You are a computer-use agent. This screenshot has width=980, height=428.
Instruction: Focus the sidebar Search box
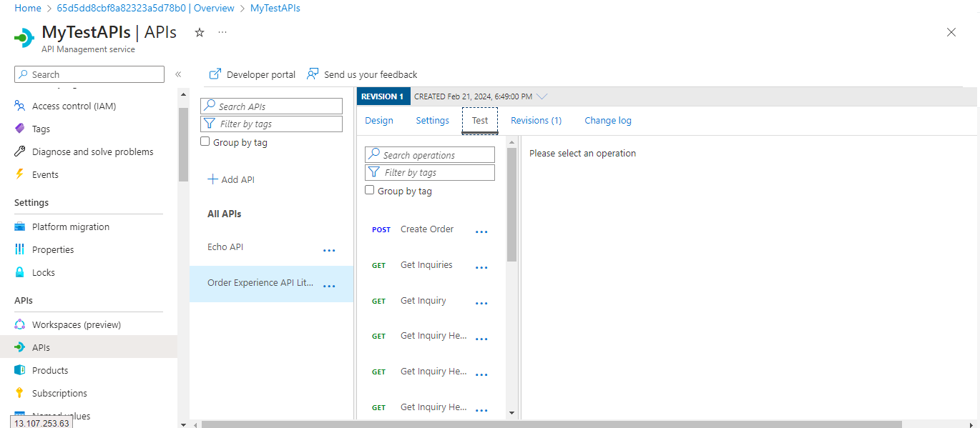pos(89,74)
